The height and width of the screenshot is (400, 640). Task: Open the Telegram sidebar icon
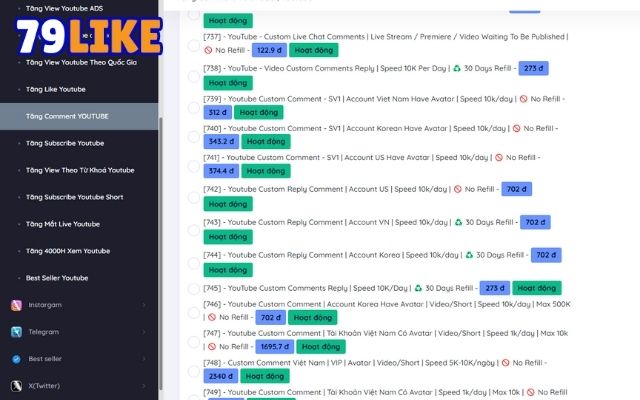click(16, 332)
